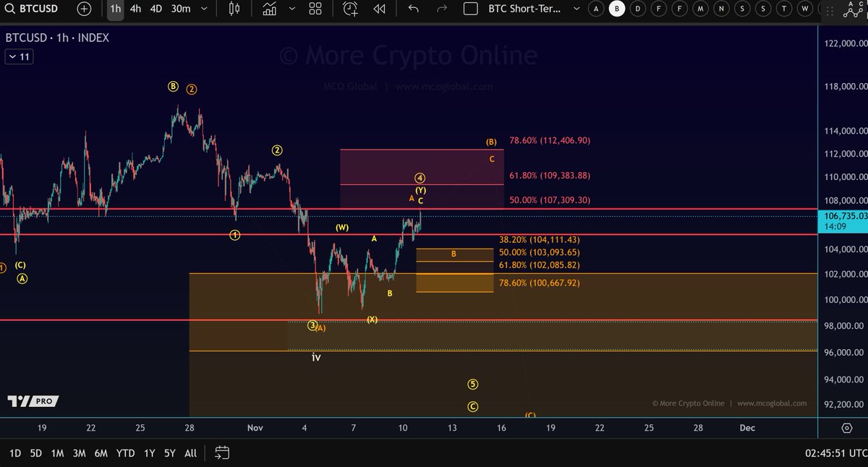Click the Dec label on the time axis
868x467 pixels.
pyautogui.click(x=747, y=428)
